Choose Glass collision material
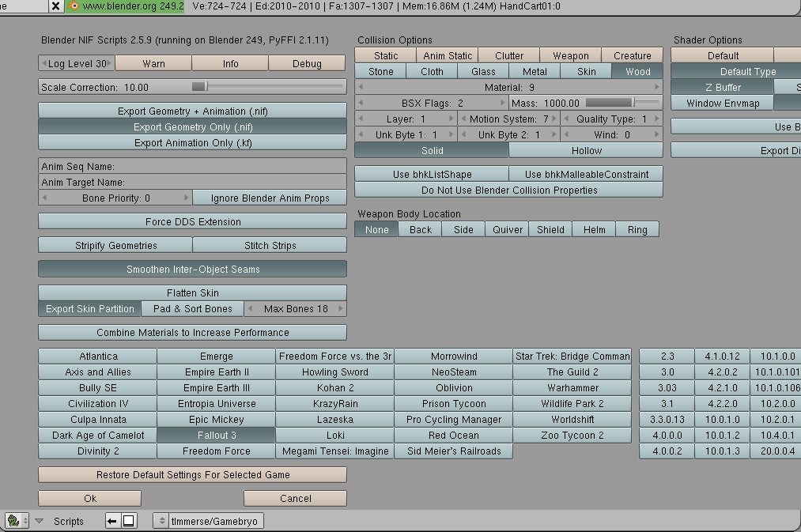Screen dimensions: 801x532 (483, 71)
